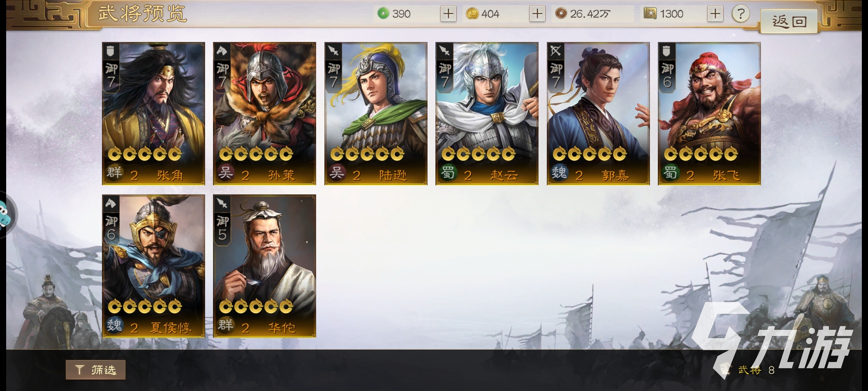Click the copper coin icon
868x391 pixels.
click(x=561, y=14)
